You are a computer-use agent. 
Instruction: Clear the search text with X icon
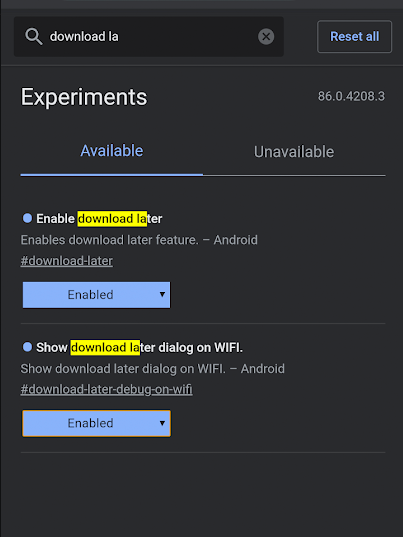coord(266,36)
